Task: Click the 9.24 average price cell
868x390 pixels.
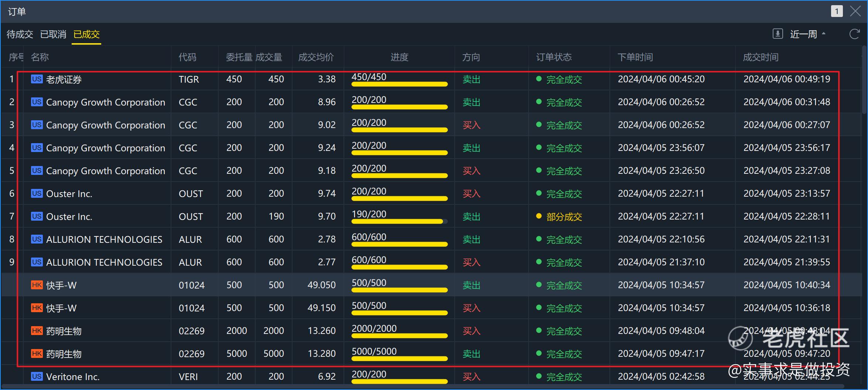Action: (x=327, y=148)
